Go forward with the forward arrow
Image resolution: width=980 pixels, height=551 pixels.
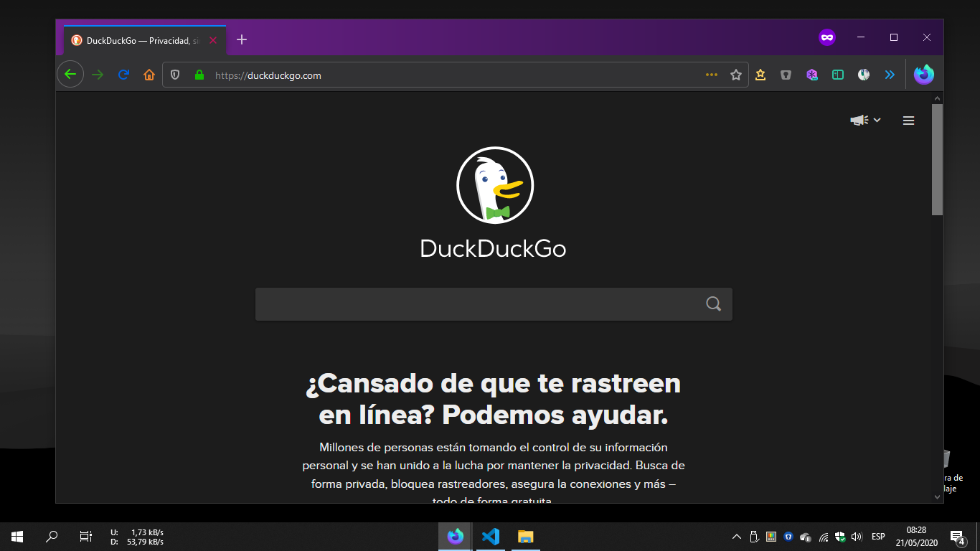point(98,75)
